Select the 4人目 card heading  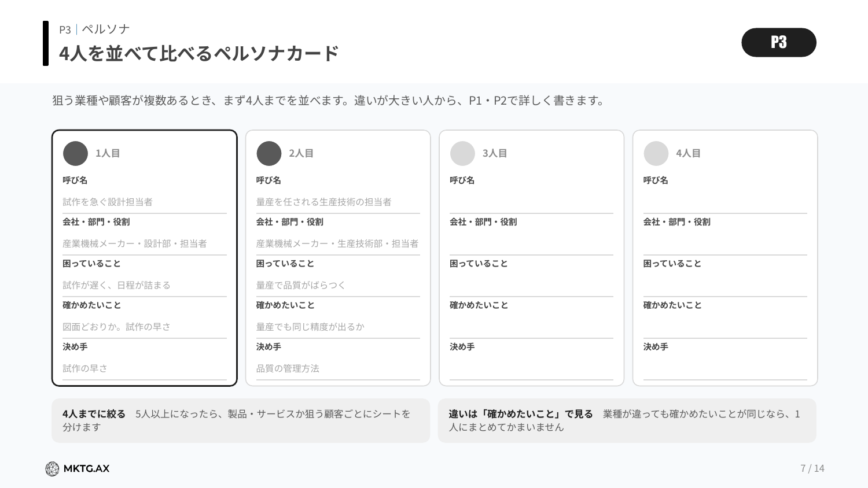[688, 153]
